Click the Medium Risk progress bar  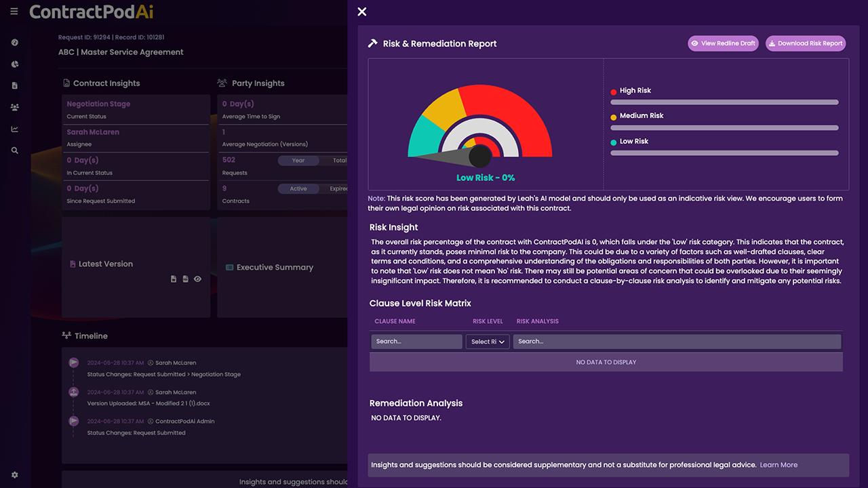(x=724, y=127)
